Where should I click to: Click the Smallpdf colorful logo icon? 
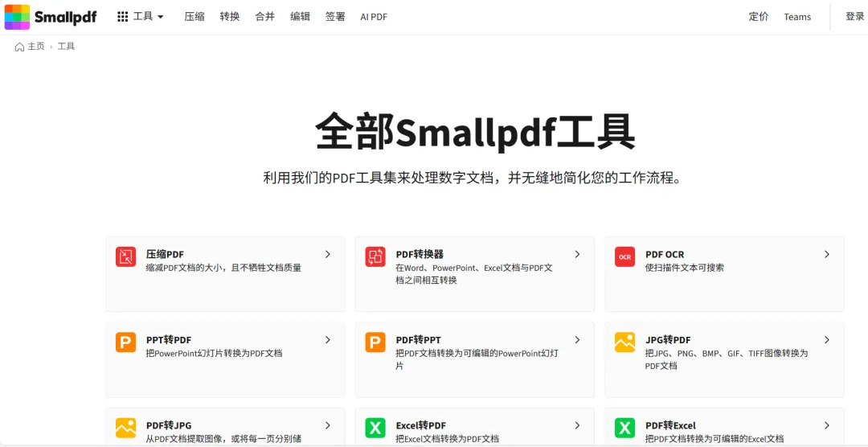tap(17, 17)
